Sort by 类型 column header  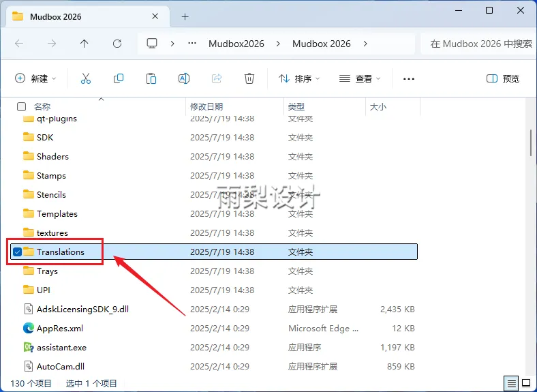click(296, 107)
